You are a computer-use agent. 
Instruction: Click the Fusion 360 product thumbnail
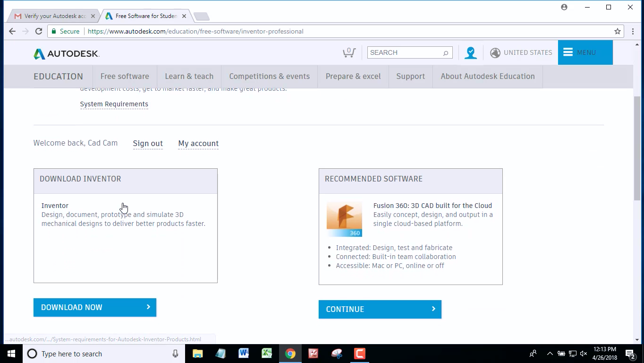point(344,219)
